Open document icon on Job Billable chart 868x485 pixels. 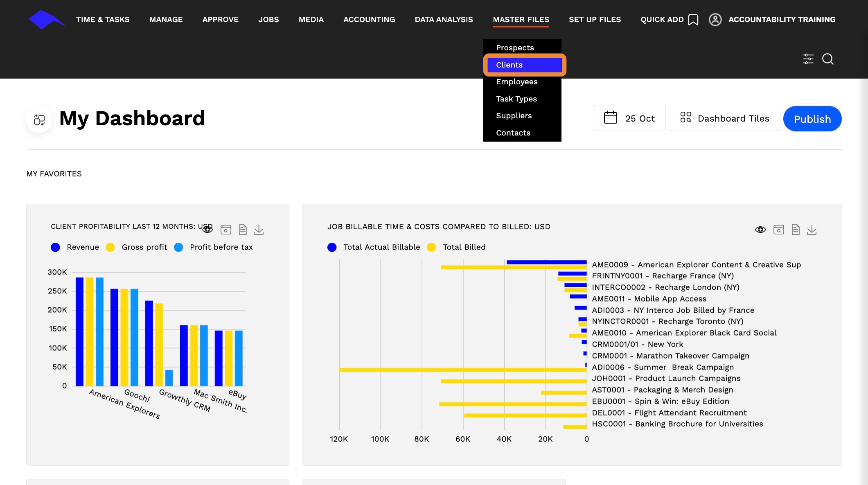[x=795, y=230]
